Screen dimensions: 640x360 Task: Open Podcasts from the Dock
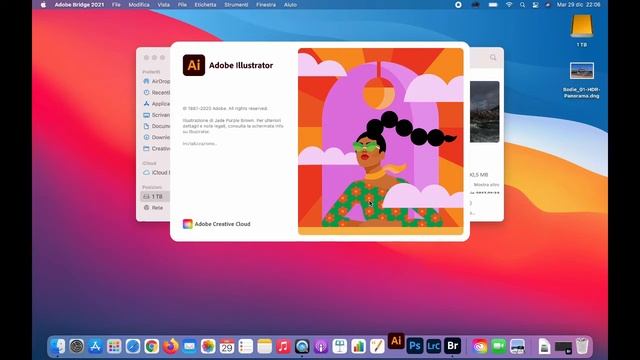(321, 347)
